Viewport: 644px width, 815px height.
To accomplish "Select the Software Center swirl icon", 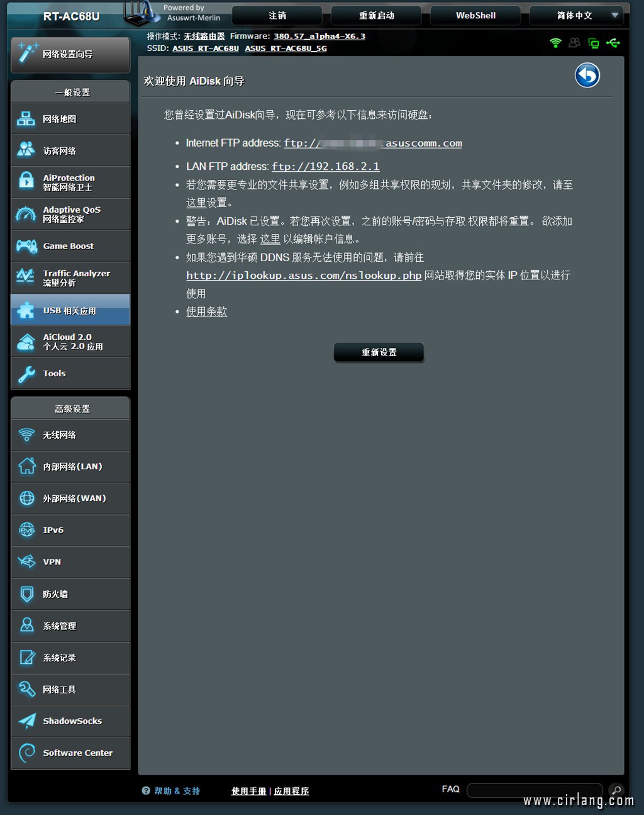I will [26, 753].
